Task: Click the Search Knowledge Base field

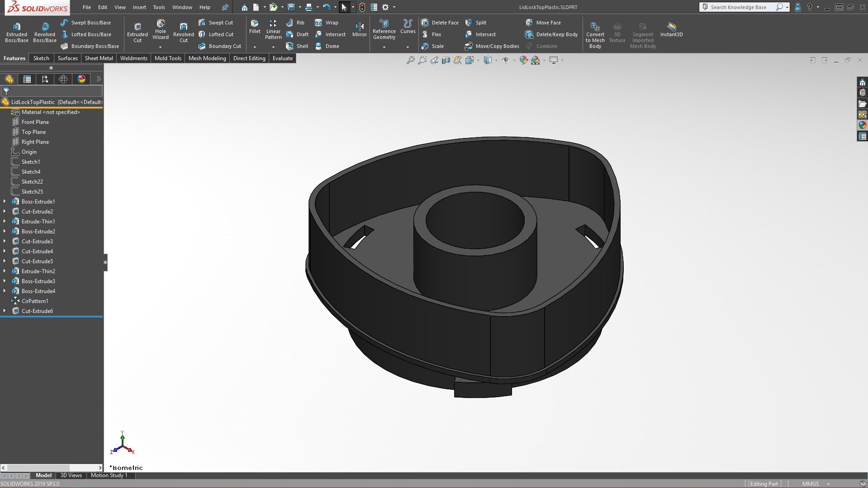Action: 739,7
